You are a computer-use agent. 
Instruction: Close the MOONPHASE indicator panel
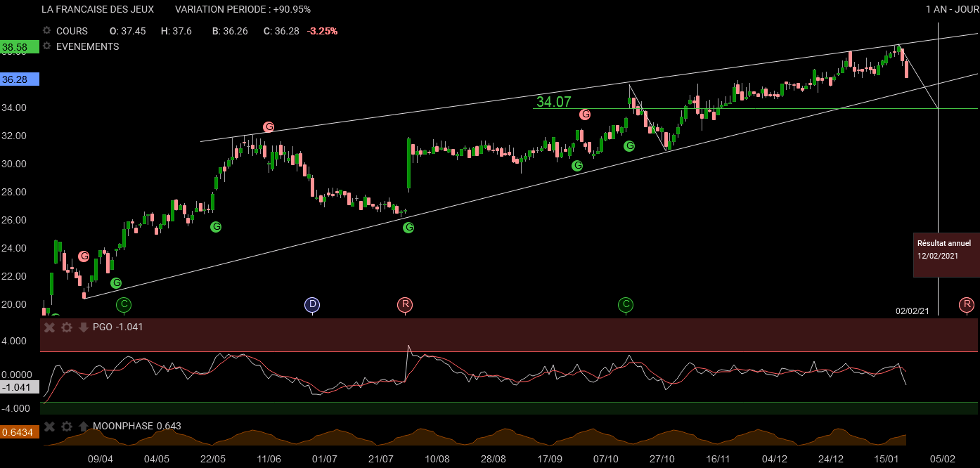pyautogui.click(x=49, y=426)
